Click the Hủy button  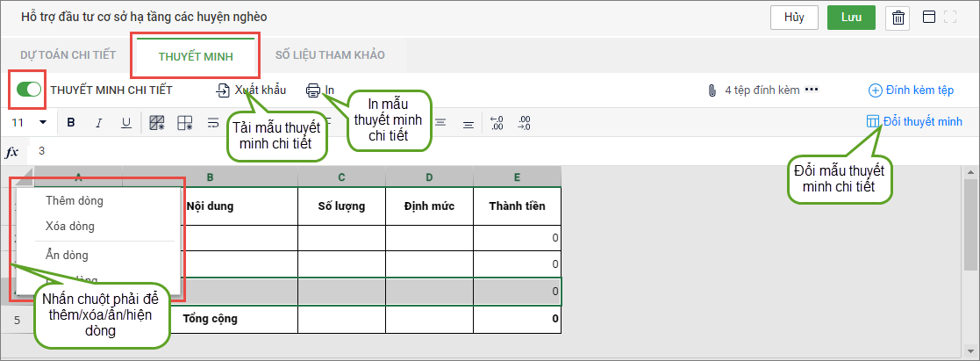(x=794, y=18)
